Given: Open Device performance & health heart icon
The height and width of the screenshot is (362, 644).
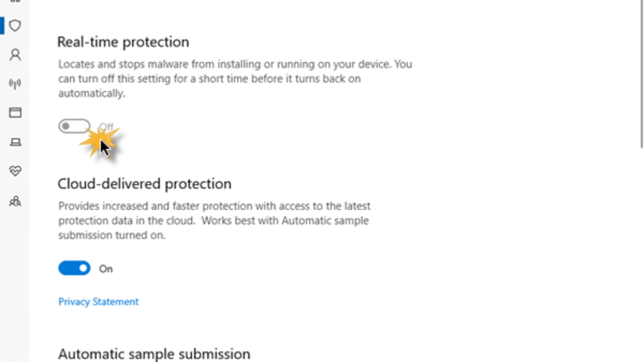Looking at the screenshot, I should 15,171.
